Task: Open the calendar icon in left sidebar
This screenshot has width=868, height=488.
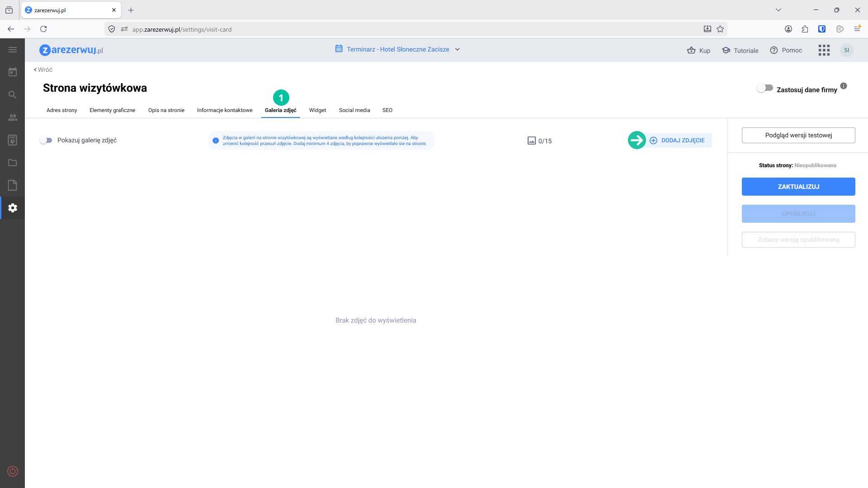Action: [13, 72]
